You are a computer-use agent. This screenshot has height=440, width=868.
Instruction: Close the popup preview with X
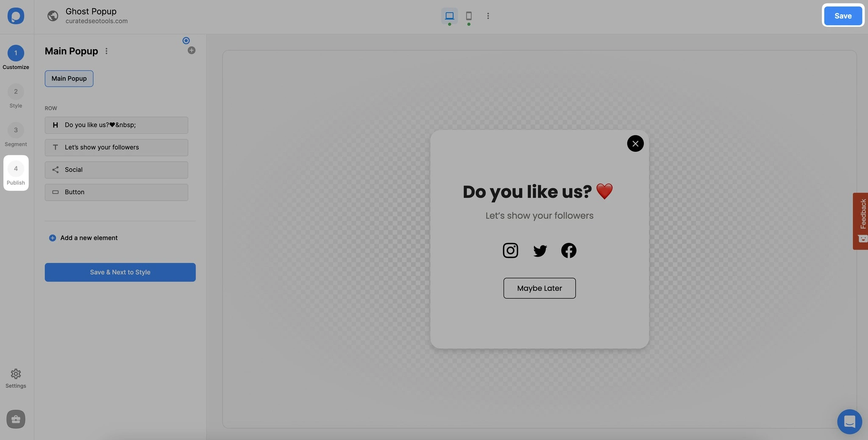[x=635, y=144]
